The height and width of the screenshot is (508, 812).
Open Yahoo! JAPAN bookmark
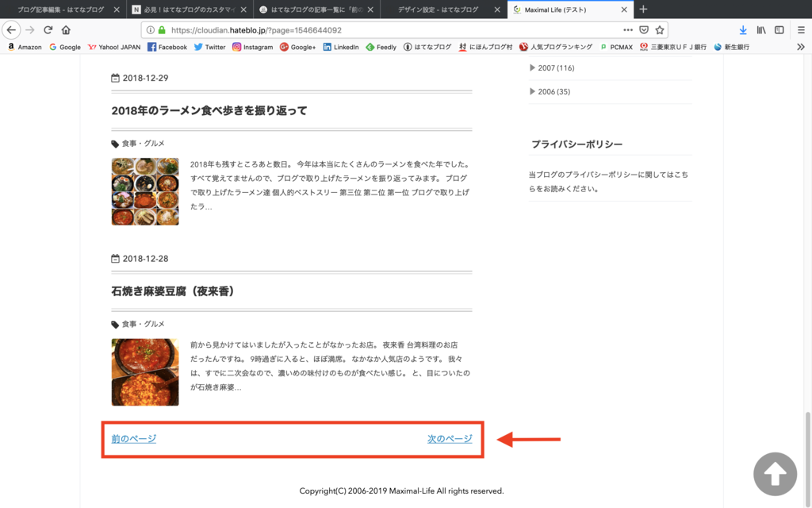(x=114, y=47)
